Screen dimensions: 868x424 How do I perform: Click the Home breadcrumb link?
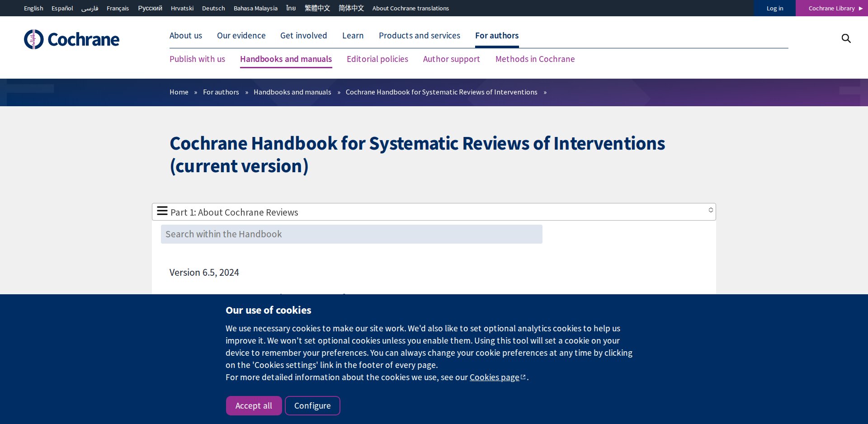(x=179, y=92)
